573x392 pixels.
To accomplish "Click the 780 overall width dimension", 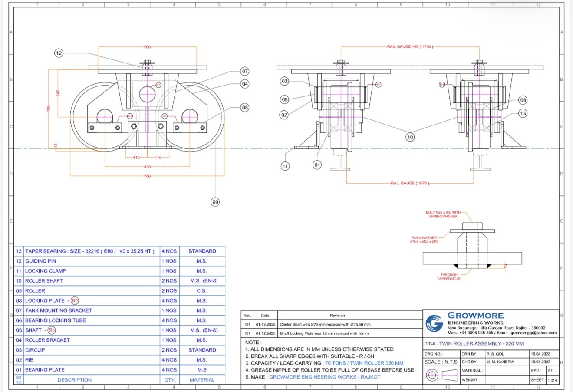I will (x=148, y=176).
